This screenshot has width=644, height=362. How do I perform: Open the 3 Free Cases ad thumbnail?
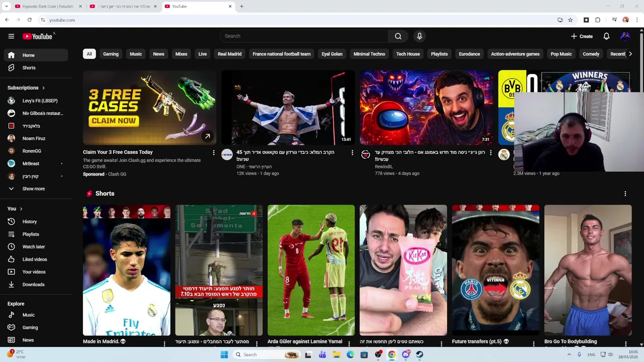(x=149, y=108)
